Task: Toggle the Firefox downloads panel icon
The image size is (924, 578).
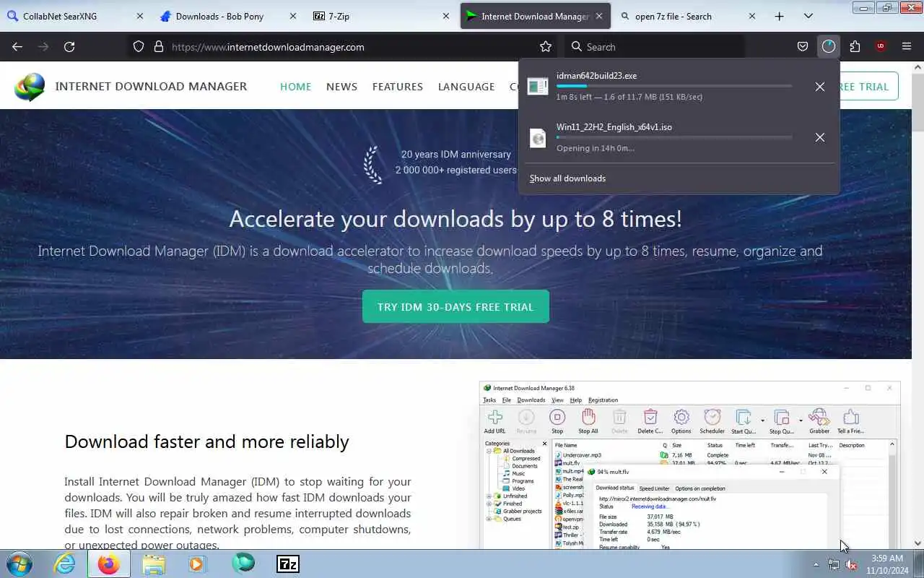Action: (828, 46)
